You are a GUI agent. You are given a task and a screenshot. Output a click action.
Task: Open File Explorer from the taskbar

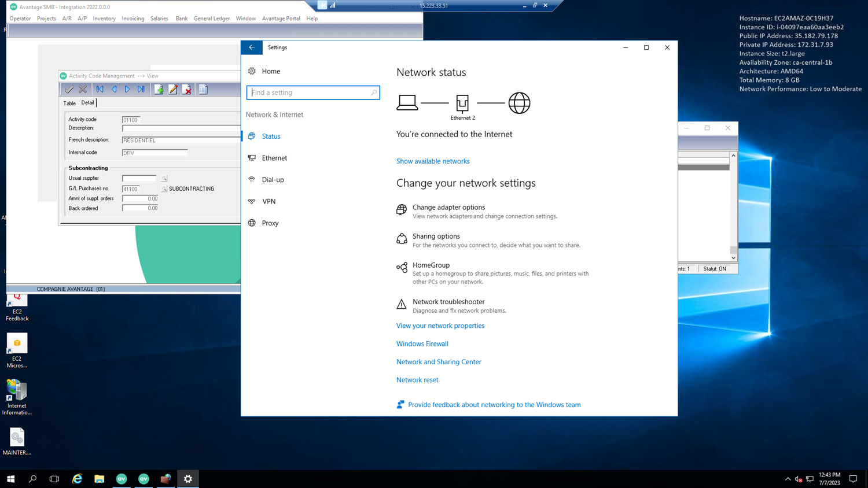click(x=99, y=479)
